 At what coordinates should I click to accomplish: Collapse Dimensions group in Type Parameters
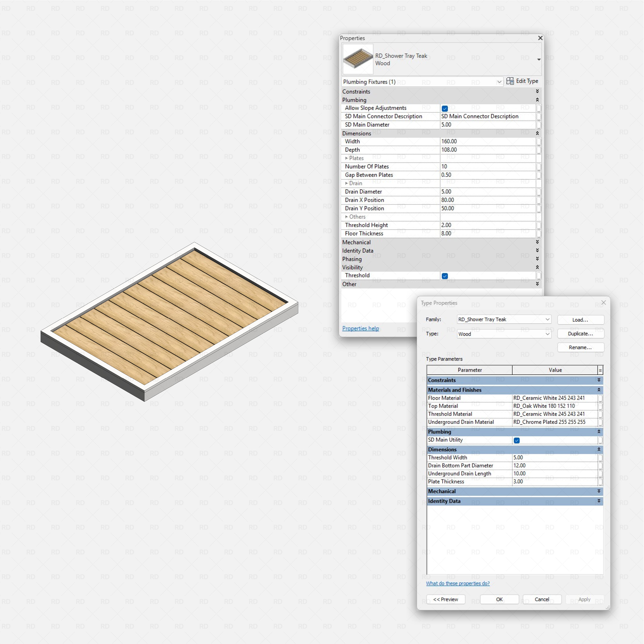click(599, 449)
